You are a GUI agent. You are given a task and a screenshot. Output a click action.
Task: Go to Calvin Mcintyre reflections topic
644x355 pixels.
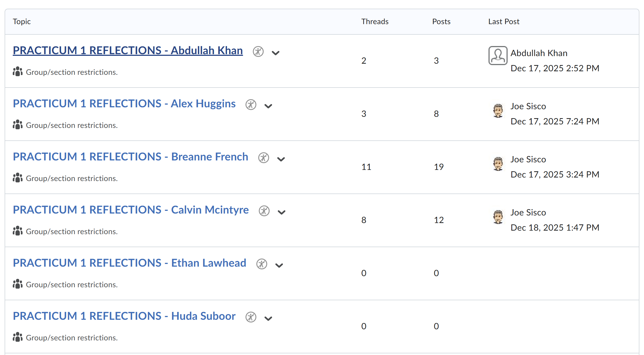coord(131,210)
